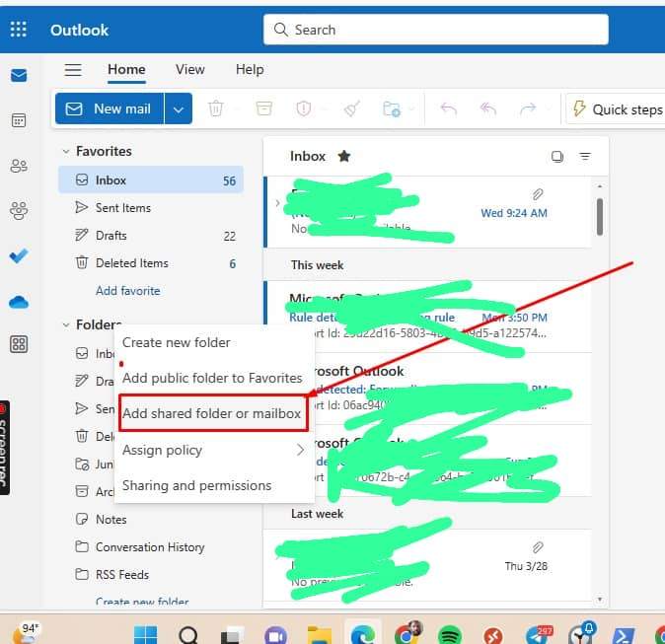Open New mail dropdown arrow

179,108
